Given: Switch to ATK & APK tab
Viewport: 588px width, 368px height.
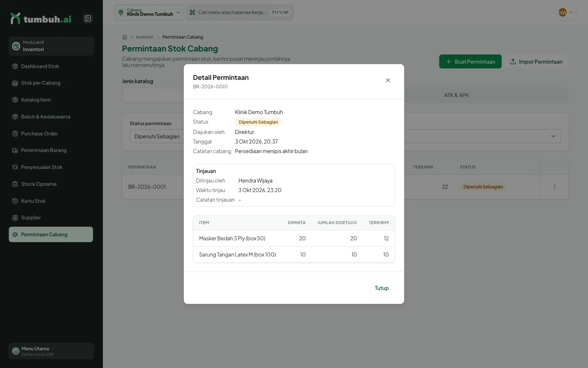Looking at the screenshot, I should (456, 95).
